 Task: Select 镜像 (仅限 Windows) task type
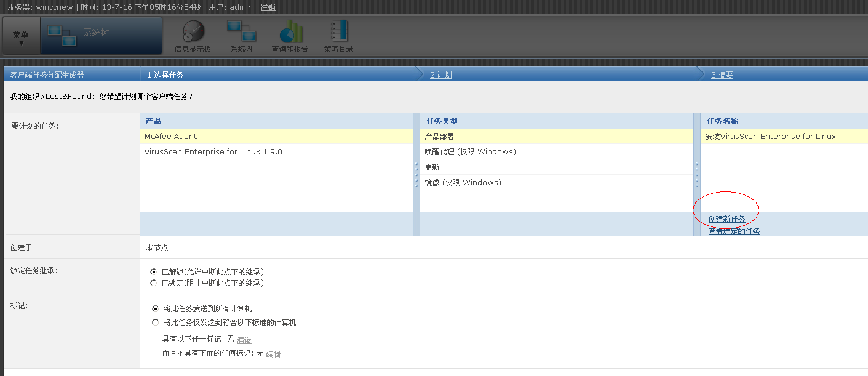tap(557, 183)
